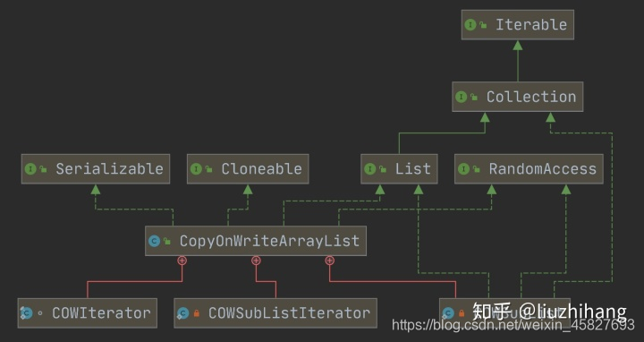
Task: Click the package-private dot icon beside COWIterator
Action: pyautogui.click(x=40, y=313)
